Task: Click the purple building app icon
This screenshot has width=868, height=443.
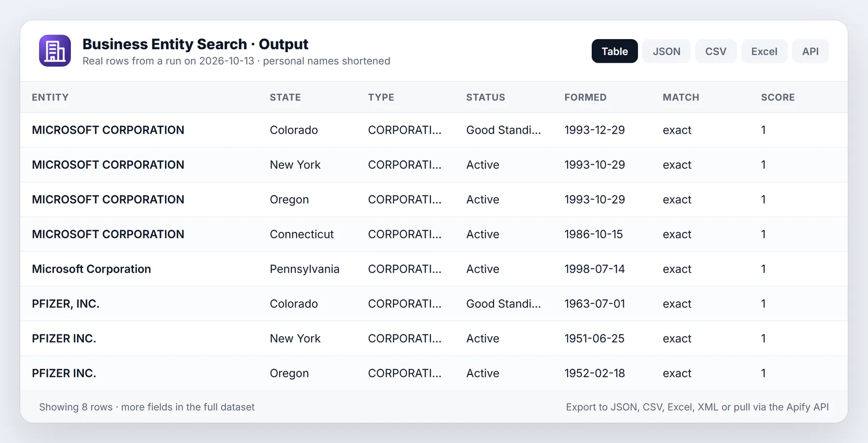Action: pyautogui.click(x=55, y=51)
